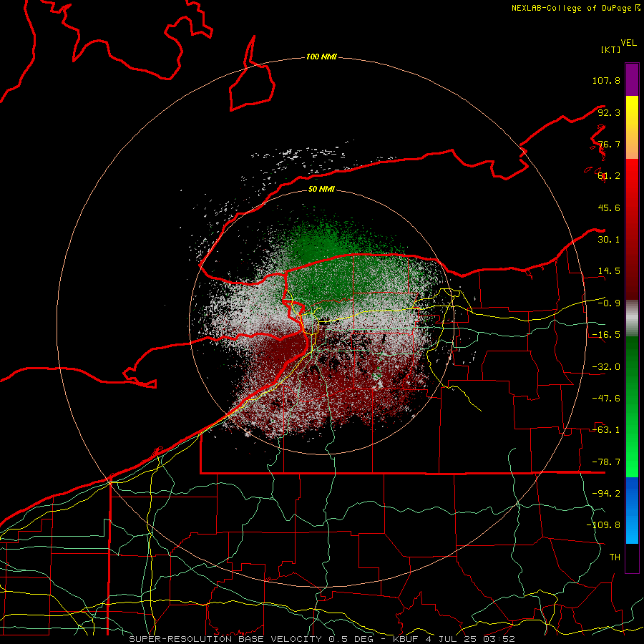The image size is (644, 644).
Task: Click the purple segment of velocity color bar
Action: (x=632, y=79)
